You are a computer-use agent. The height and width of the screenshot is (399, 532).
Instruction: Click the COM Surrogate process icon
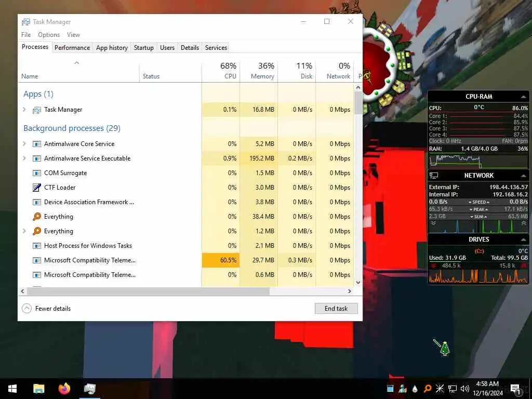coord(37,173)
